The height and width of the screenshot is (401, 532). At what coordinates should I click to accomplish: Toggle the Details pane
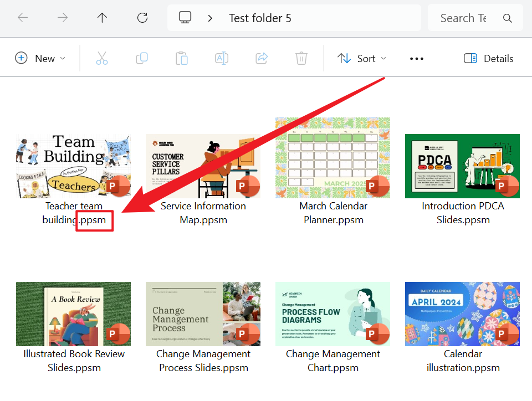(x=488, y=58)
